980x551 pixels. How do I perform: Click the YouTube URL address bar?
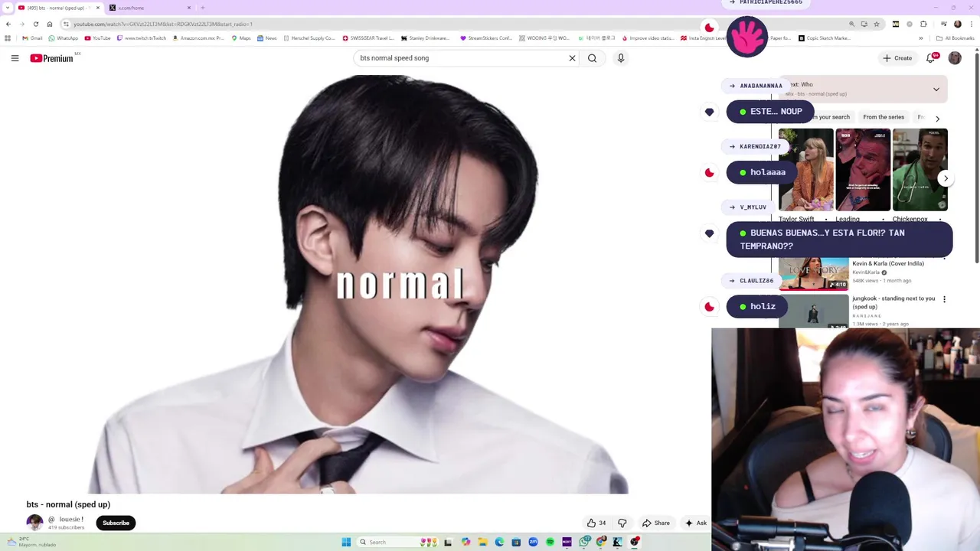459,24
